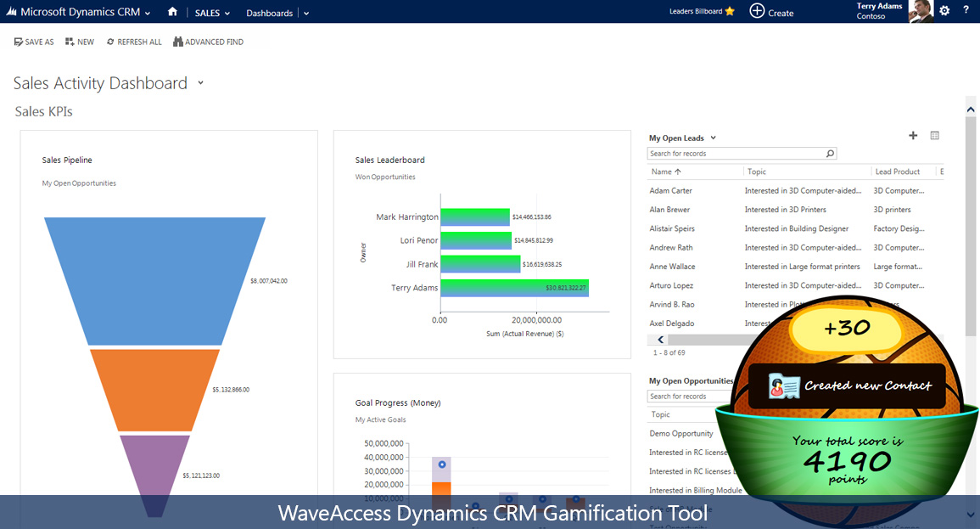The width and height of the screenshot is (980, 529).
Task: Click the total score 4190 points bowl
Action: [x=848, y=461]
